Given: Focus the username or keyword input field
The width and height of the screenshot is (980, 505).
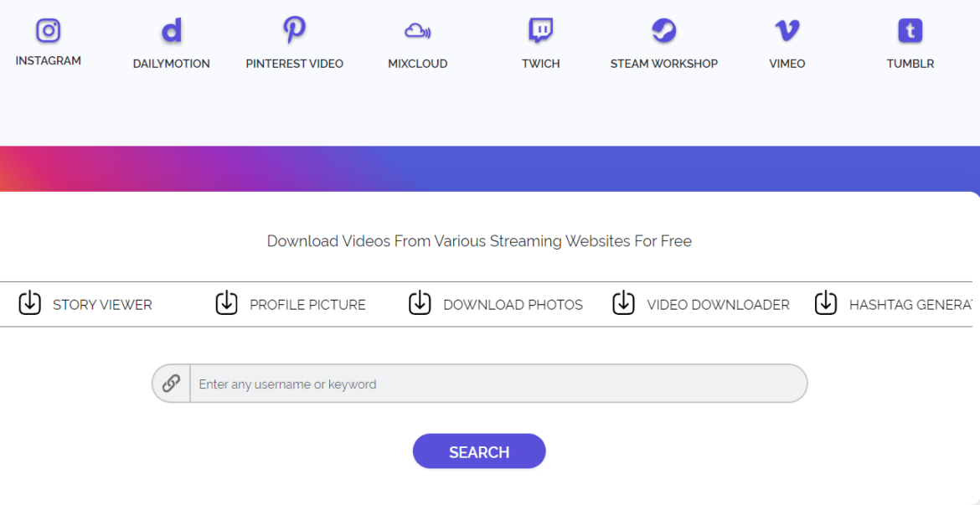Looking at the screenshot, I should 498,384.
